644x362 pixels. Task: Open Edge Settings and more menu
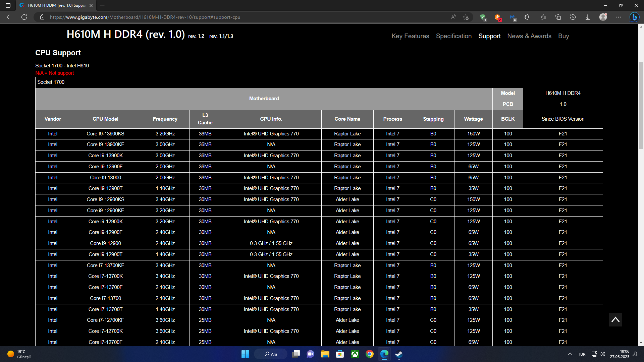coord(619,17)
